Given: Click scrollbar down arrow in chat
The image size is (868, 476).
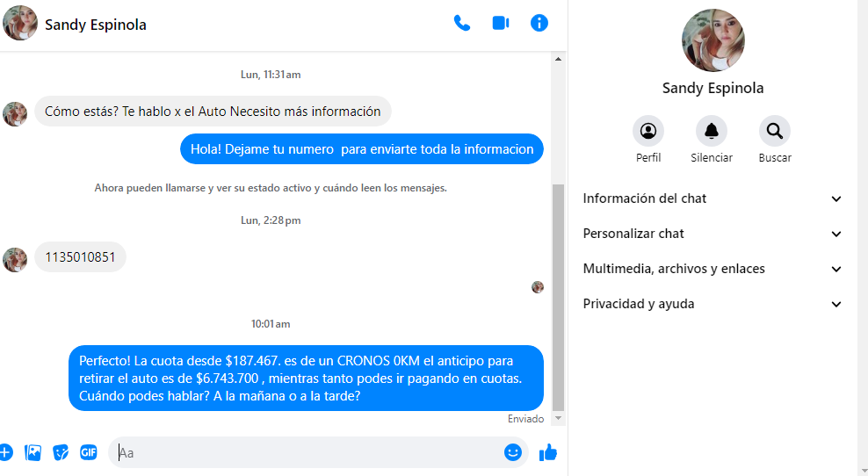Looking at the screenshot, I should click(557, 419).
